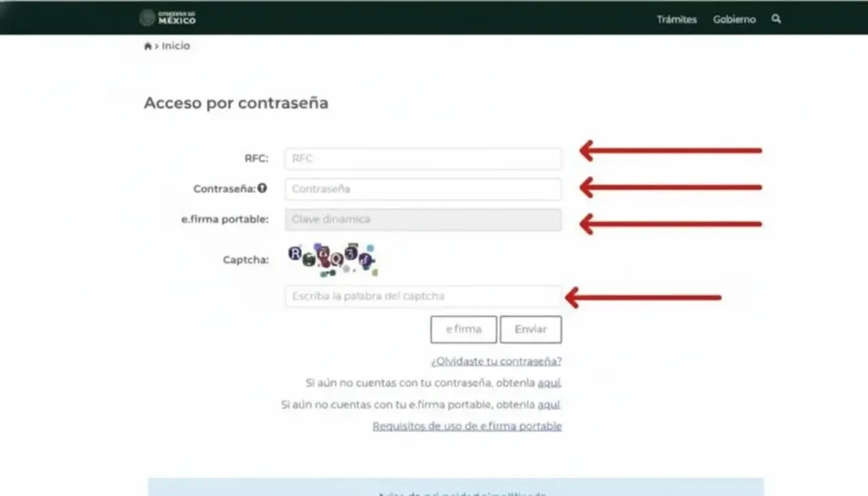Focus the captcha word input field
The image size is (868, 496).
point(423,296)
